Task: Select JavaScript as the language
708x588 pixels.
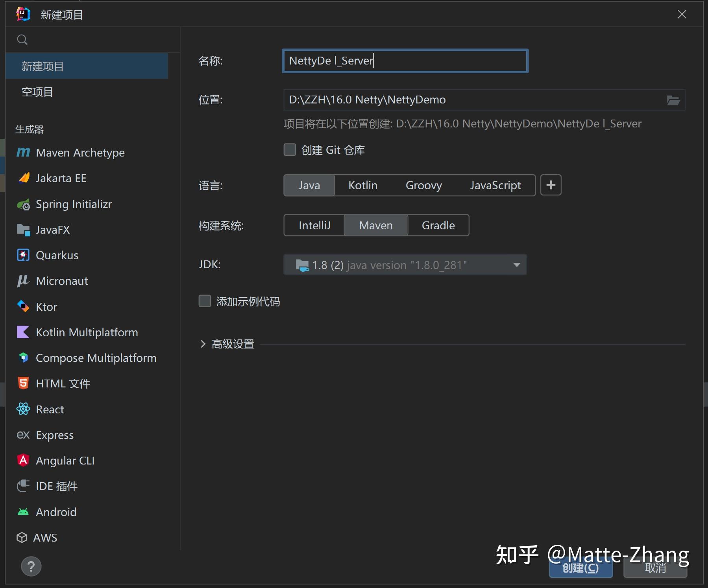Action: point(495,185)
